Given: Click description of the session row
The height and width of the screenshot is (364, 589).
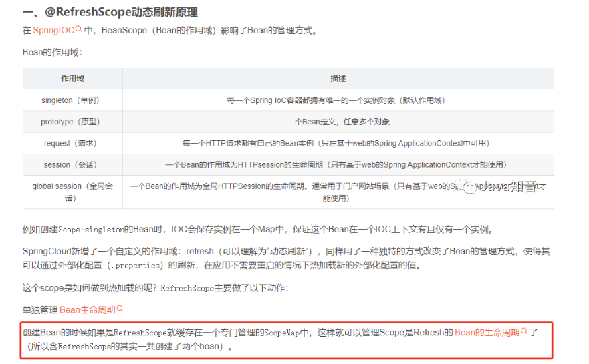Looking at the screenshot, I should pos(338,164).
